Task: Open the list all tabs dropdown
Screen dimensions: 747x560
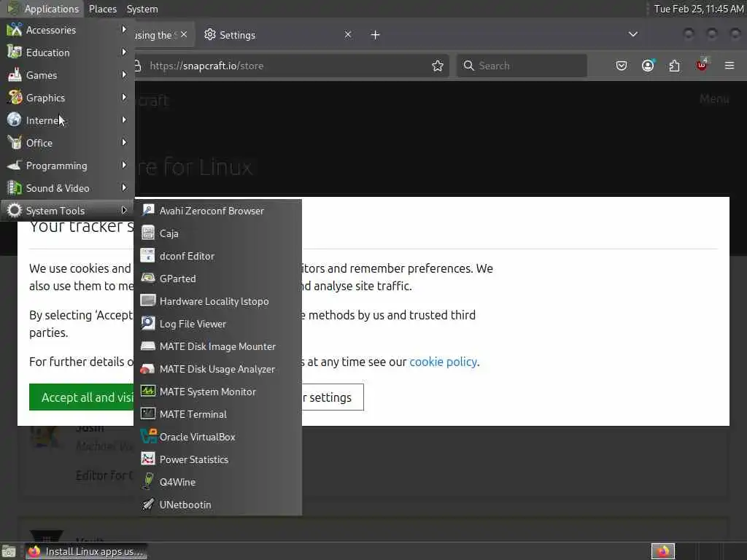Action: [x=632, y=34]
